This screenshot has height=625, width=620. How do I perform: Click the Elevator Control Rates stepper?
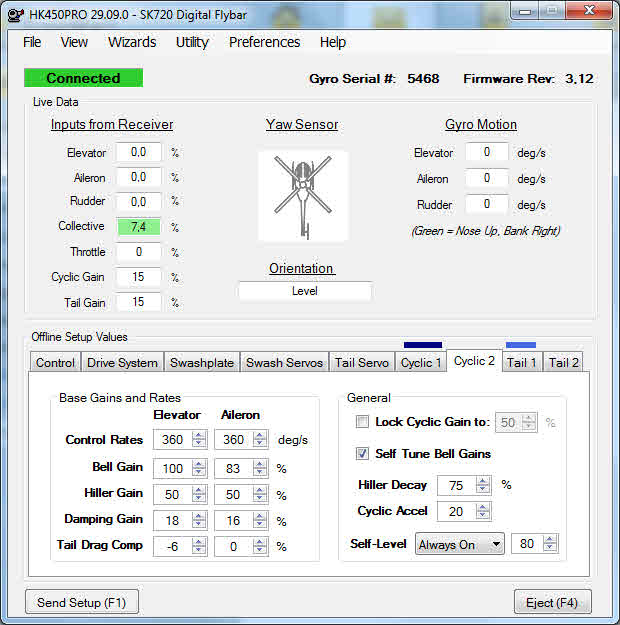tap(199, 439)
